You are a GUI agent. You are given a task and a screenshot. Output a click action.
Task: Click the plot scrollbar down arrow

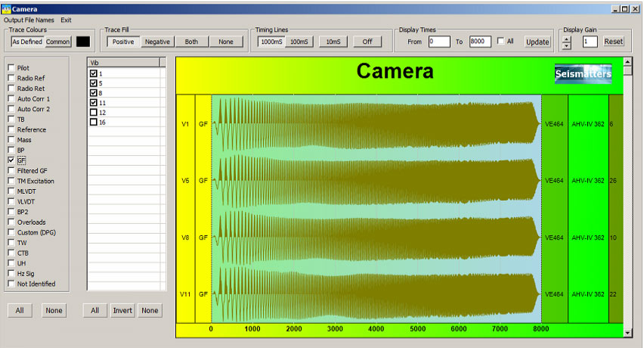[x=627, y=333]
